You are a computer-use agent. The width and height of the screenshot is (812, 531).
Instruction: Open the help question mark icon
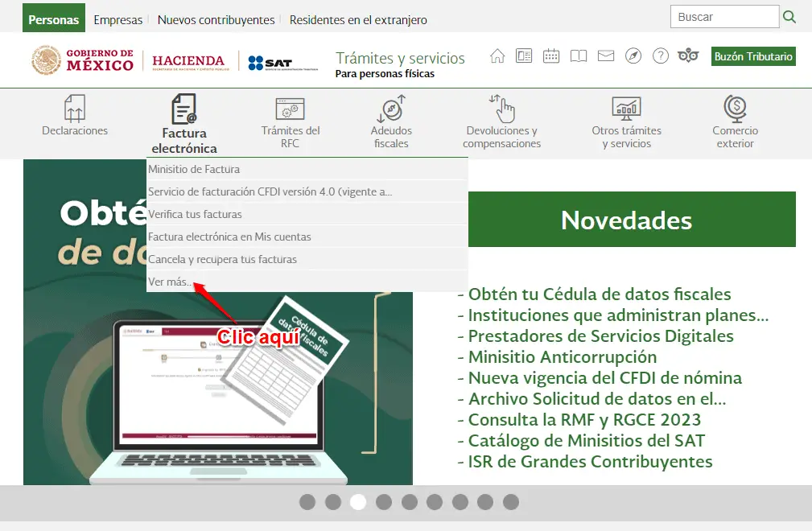click(661, 56)
